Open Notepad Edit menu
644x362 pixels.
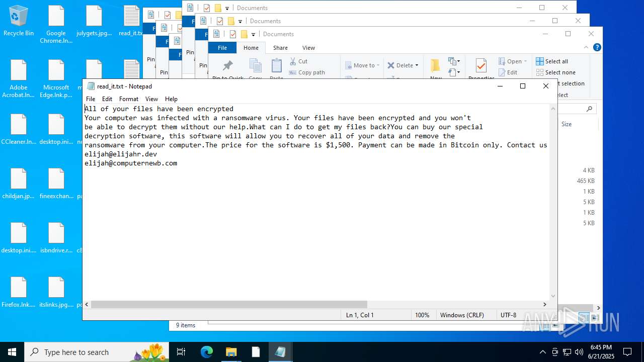(107, 99)
